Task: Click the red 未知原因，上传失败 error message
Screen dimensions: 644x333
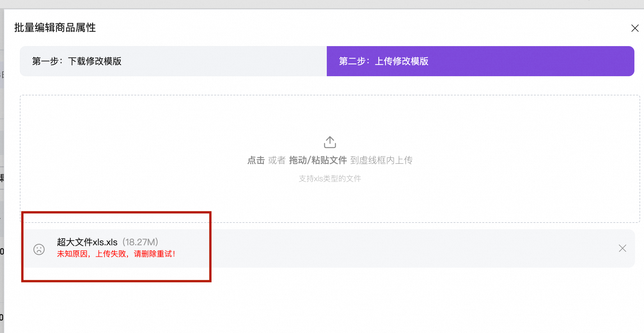Action: [x=116, y=254]
